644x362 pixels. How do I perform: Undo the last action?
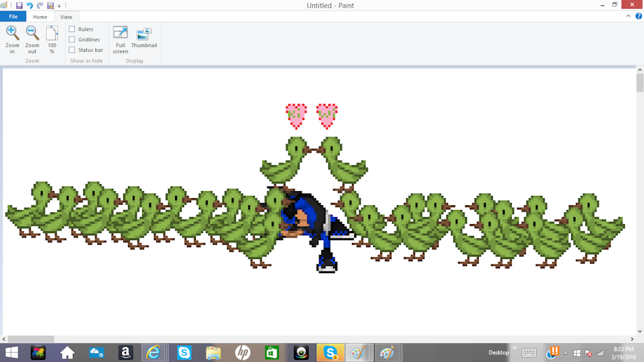tap(29, 6)
